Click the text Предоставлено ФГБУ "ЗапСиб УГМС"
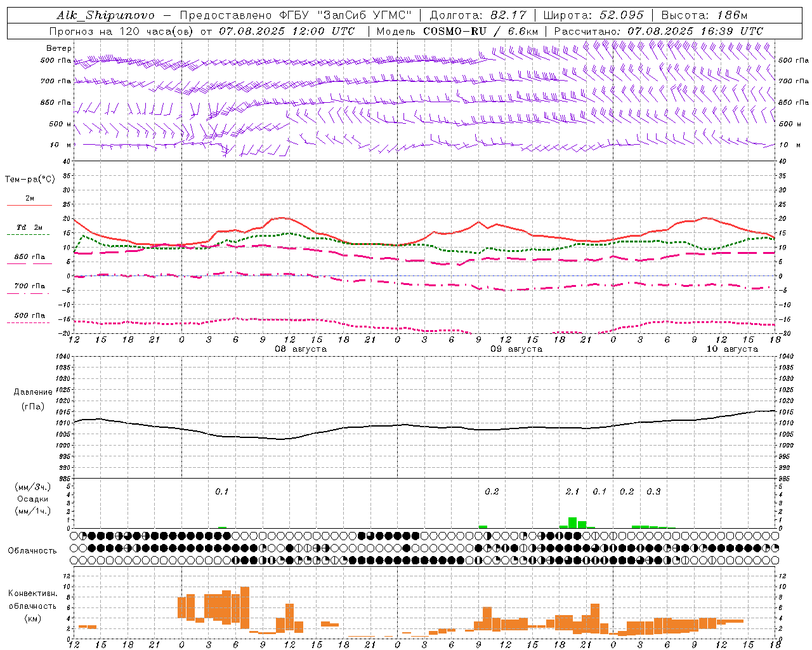The image size is (812, 650). click(x=296, y=15)
